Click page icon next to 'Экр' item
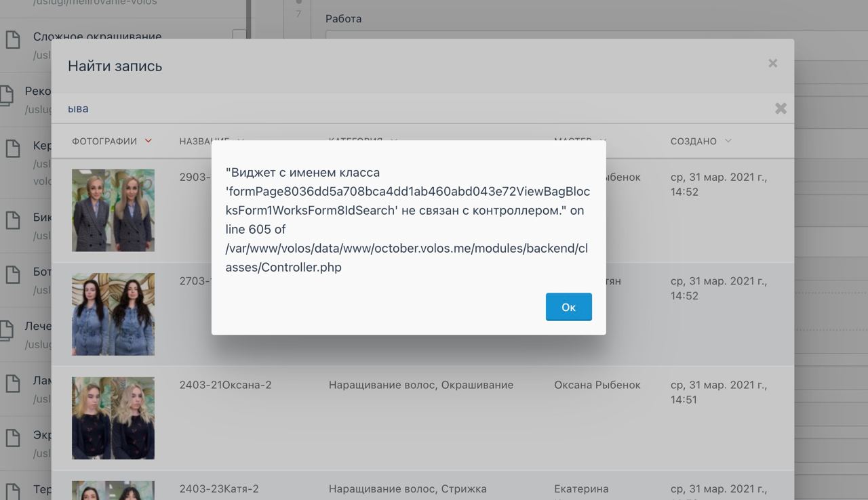The height and width of the screenshot is (500, 868). [x=13, y=438]
